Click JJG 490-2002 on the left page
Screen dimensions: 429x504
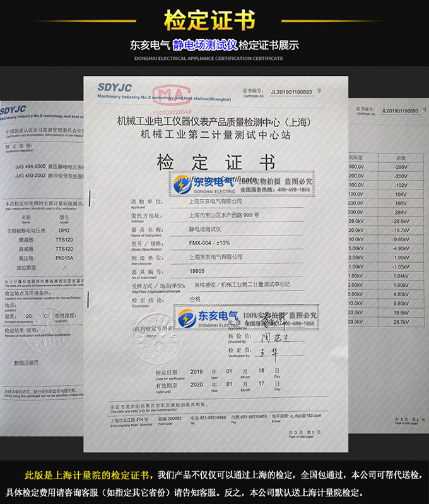click(30, 176)
